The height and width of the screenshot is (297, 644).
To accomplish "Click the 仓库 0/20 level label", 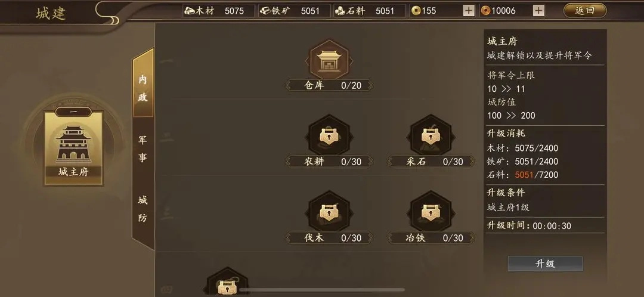I will (x=329, y=85).
